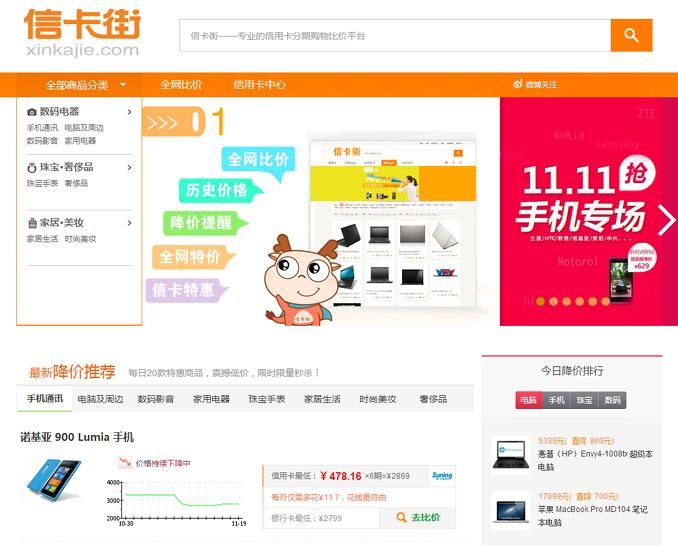The width and height of the screenshot is (678, 546).
Task: Click the 手机通讯 sidebar subcategory link
Action: (x=42, y=128)
